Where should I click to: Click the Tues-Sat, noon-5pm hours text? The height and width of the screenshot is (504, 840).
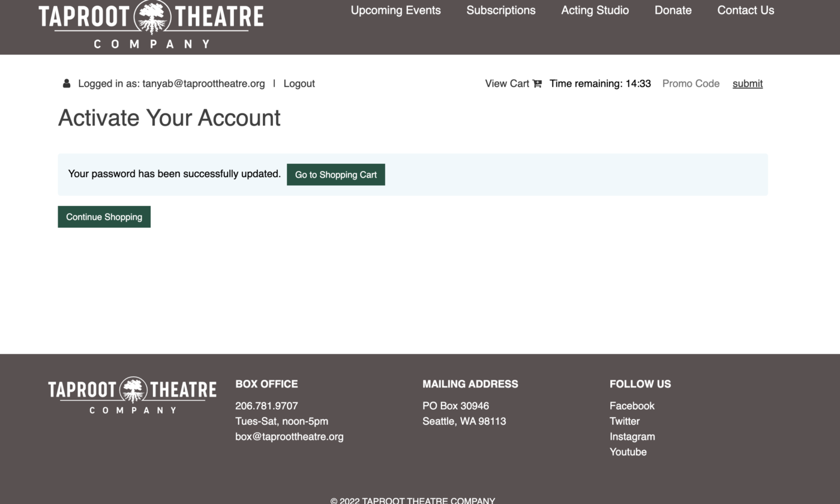pos(281,421)
